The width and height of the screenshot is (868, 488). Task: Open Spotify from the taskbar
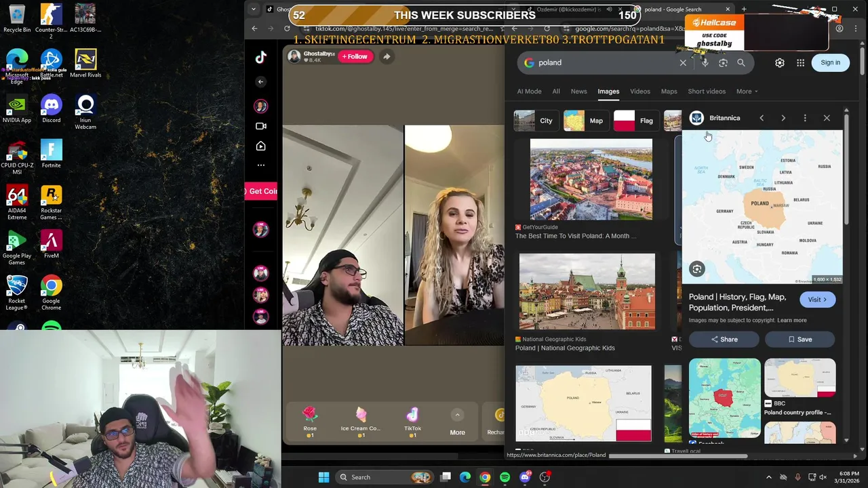pos(505,477)
